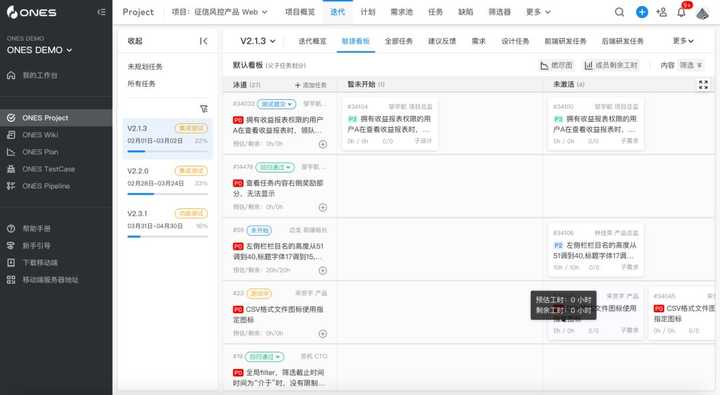The width and height of the screenshot is (720, 395).
Task: Click V2.3.1 progress bar
Action: point(168,237)
